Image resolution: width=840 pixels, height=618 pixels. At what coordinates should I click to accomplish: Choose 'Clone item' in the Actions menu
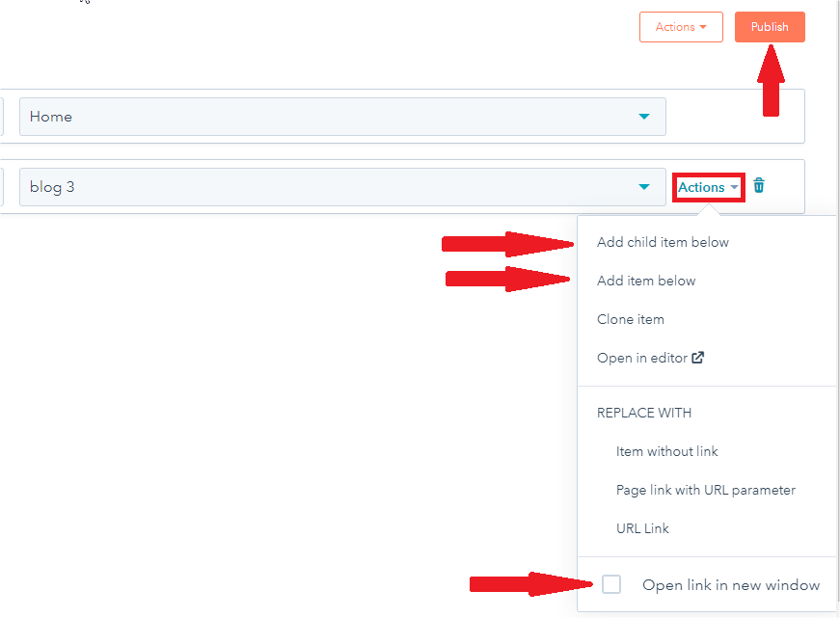(x=631, y=319)
